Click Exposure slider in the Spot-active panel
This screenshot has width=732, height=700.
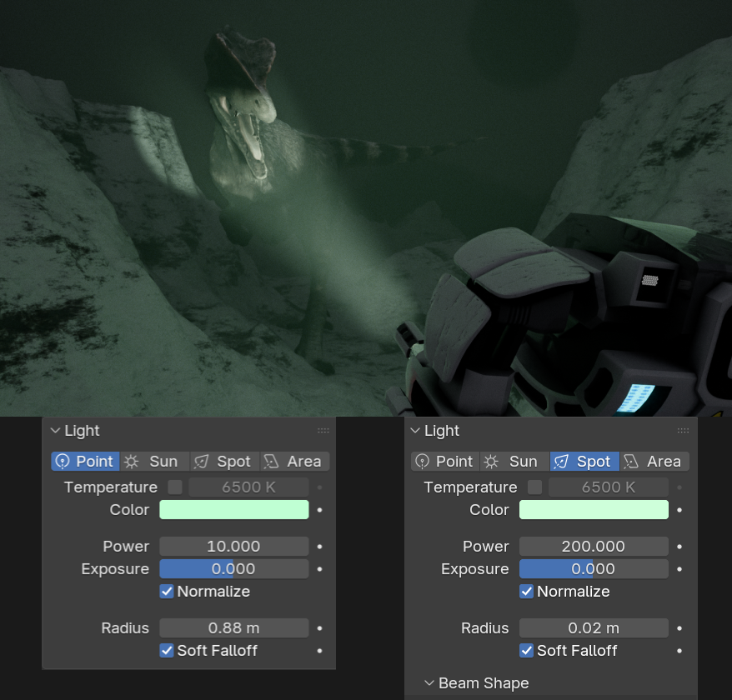[x=594, y=569]
